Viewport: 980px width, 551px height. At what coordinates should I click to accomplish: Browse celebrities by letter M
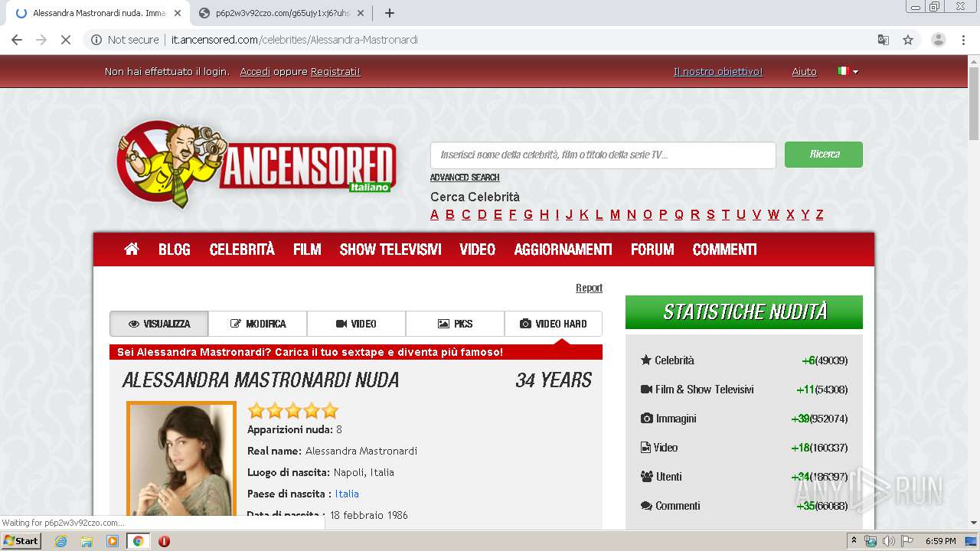pos(615,215)
